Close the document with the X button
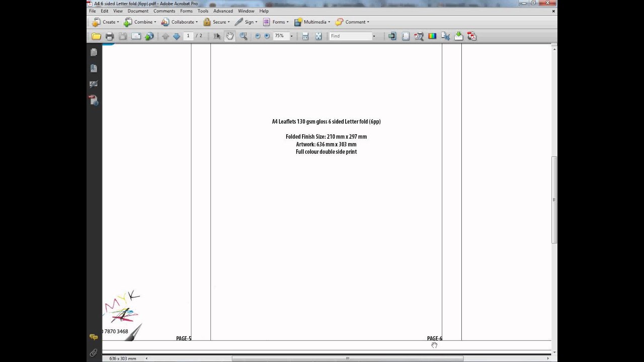Viewport: 644px width, 362px height. click(554, 11)
